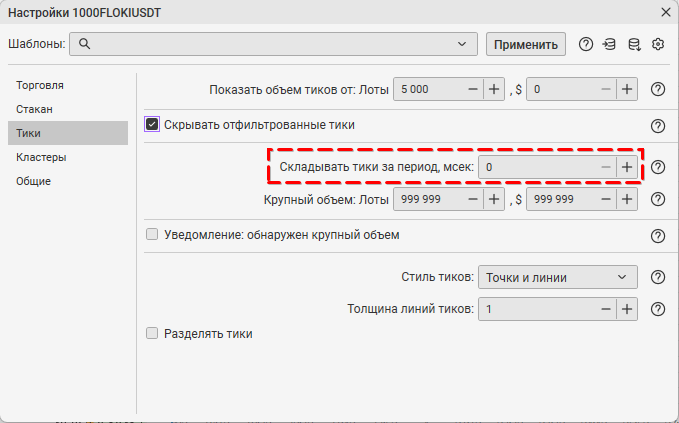Decrease Толщина линий тиков with minus button
This screenshot has height=423, width=679.
pyautogui.click(x=604, y=309)
